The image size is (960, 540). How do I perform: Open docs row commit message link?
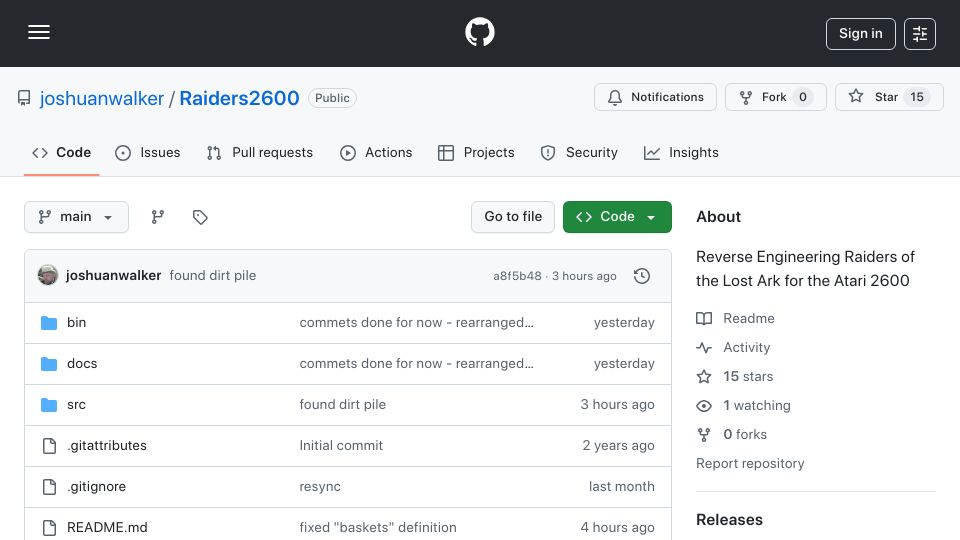(x=416, y=364)
